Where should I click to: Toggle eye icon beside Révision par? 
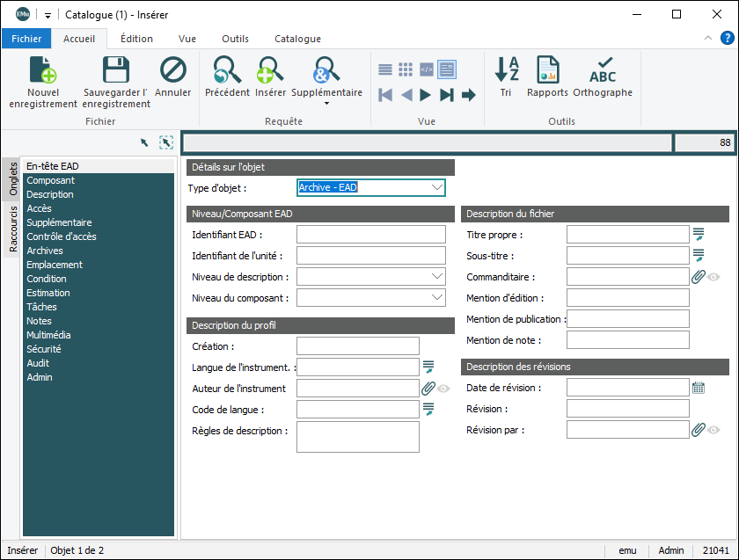(x=714, y=430)
